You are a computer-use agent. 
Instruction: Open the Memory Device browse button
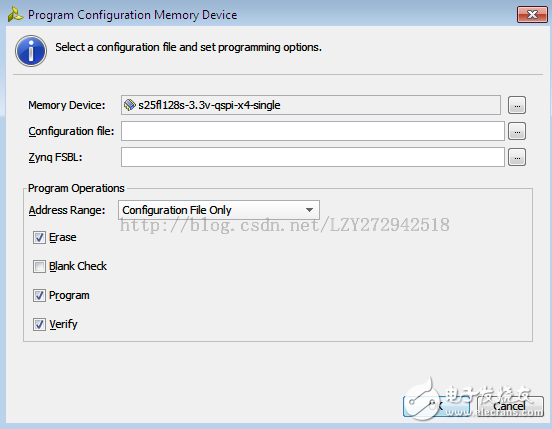[517, 105]
